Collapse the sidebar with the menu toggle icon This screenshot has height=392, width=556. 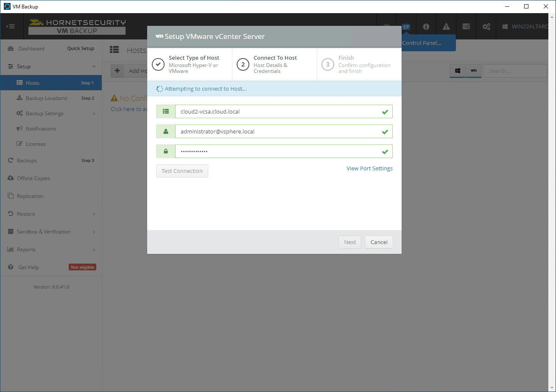(10, 26)
